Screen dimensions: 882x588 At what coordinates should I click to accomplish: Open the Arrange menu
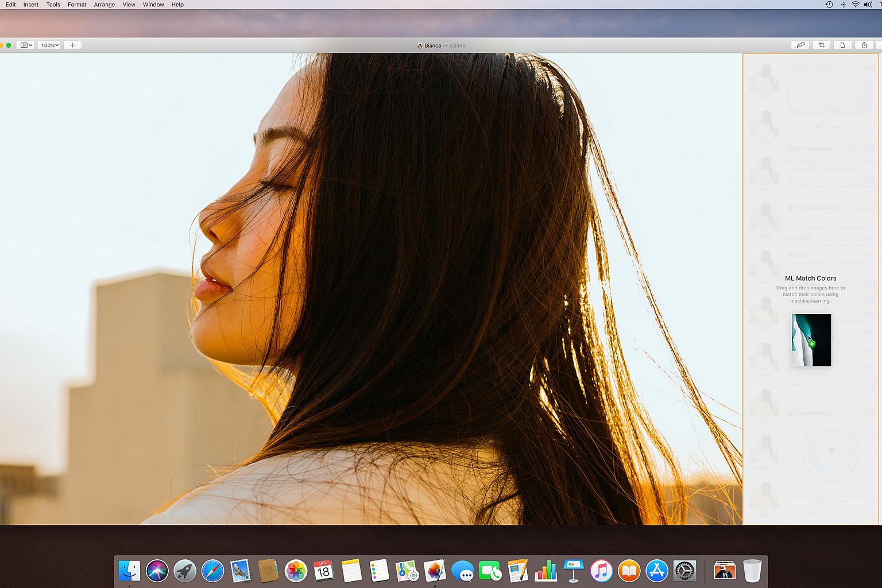point(104,5)
